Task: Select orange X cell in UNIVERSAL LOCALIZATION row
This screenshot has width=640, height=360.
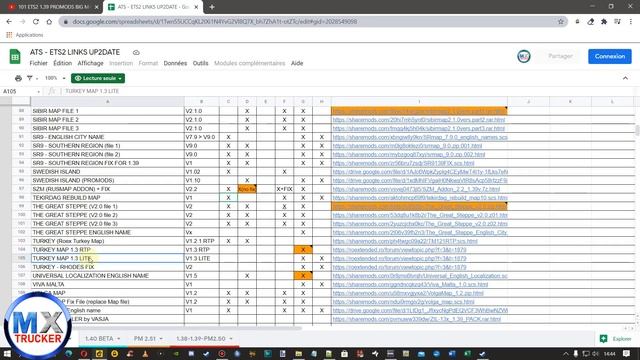Action: coord(303,276)
